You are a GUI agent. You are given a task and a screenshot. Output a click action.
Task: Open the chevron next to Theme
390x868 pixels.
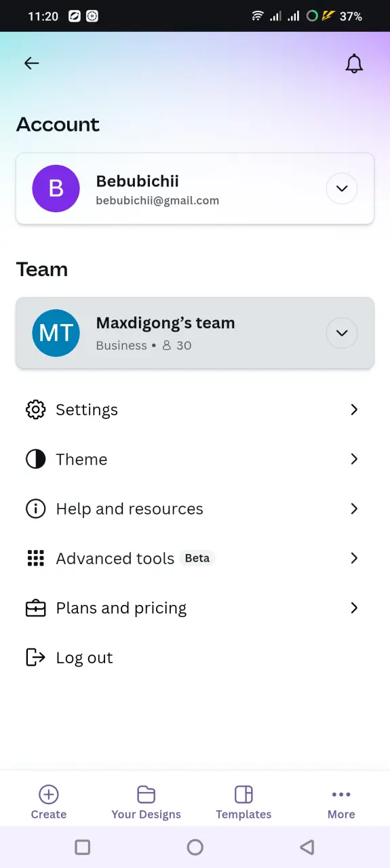coord(354,459)
